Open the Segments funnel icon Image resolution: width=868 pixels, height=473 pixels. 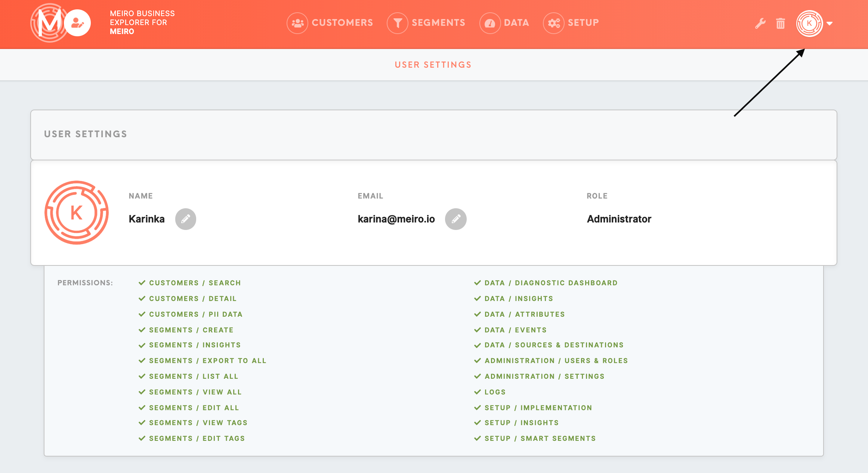point(398,23)
